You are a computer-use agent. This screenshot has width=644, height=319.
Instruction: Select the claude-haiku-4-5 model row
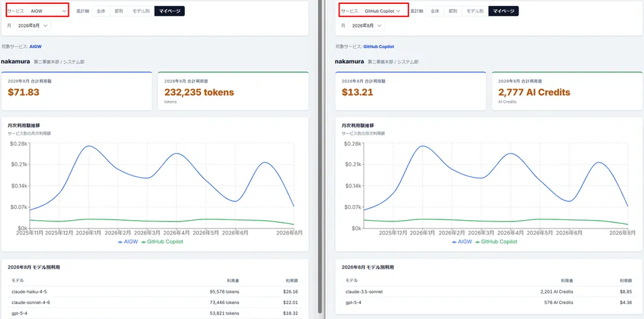pos(155,292)
